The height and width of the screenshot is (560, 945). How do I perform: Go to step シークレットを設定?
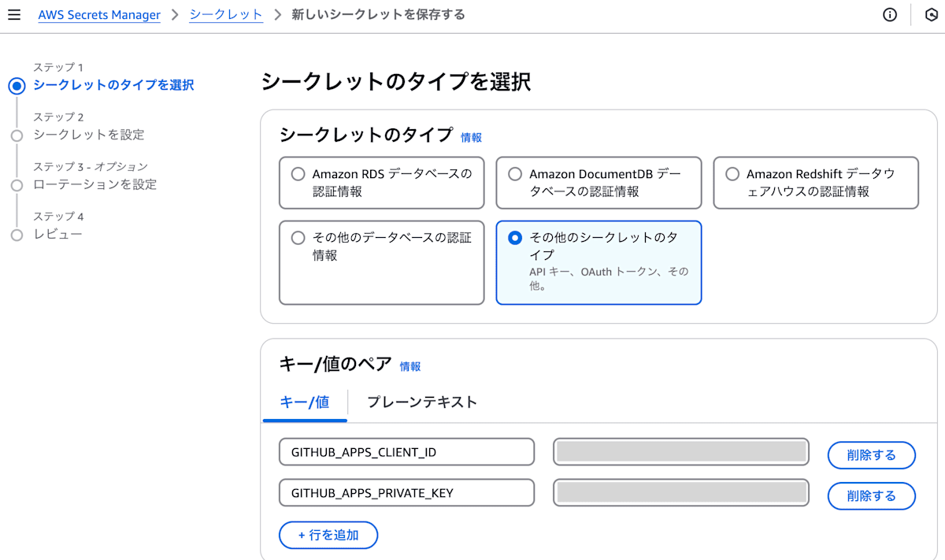click(89, 135)
